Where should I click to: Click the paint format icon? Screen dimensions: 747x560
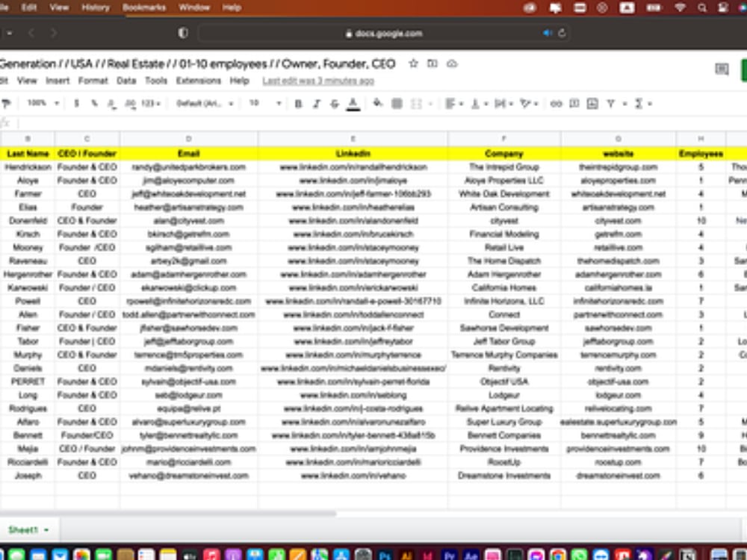[x=6, y=103]
